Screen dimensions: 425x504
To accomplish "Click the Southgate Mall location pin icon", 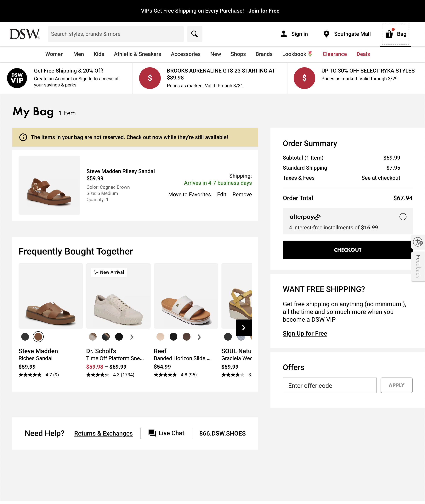I will (327, 34).
